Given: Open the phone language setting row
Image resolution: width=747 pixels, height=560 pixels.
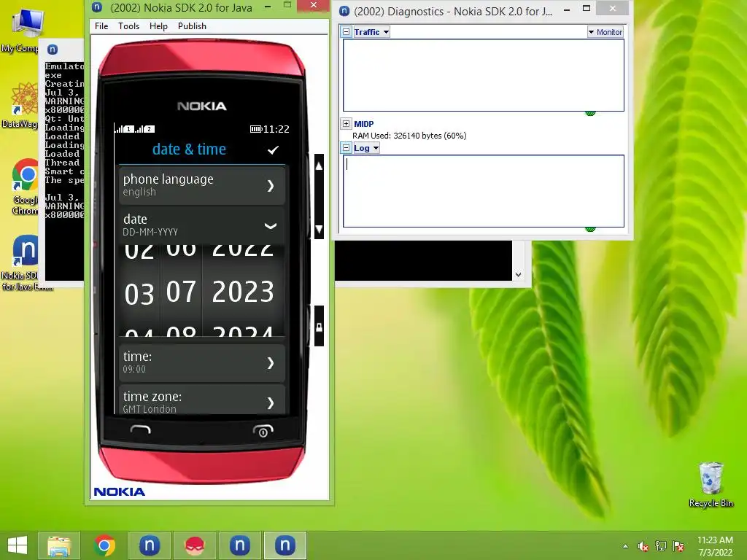Looking at the screenshot, I should coord(202,185).
